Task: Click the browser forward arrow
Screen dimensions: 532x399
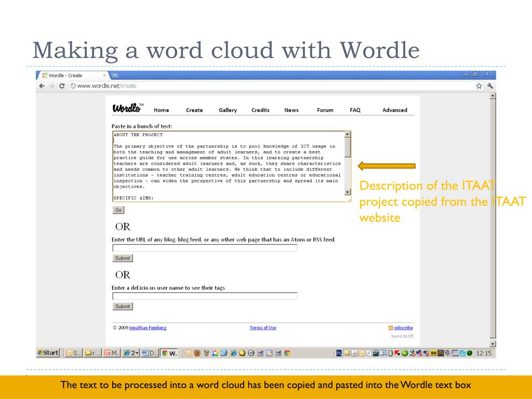Action: (x=52, y=86)
